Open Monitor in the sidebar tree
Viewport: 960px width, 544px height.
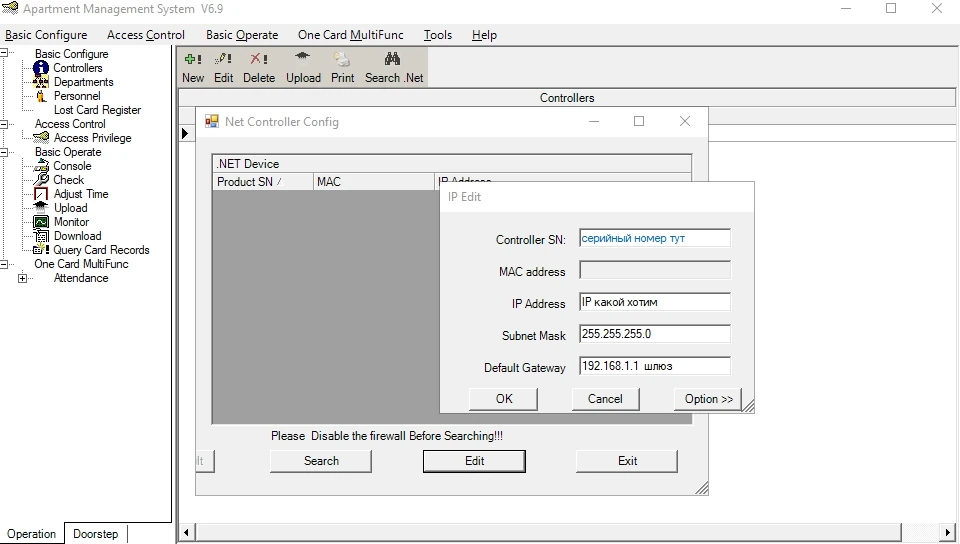[72, 222]
